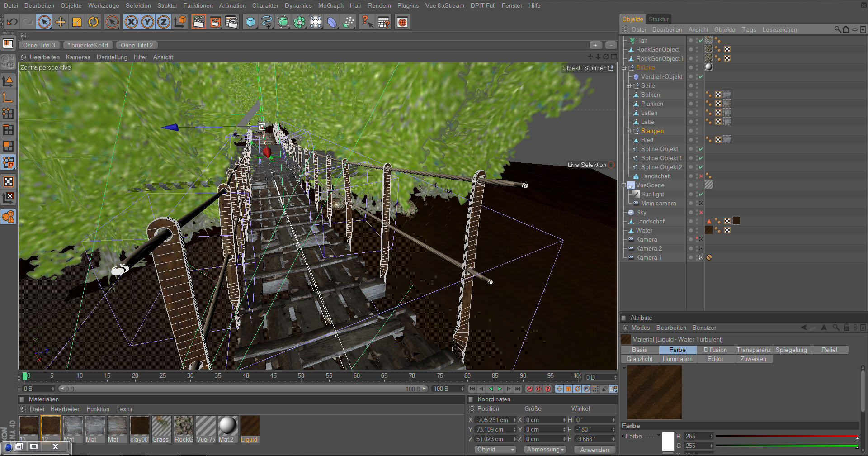The height and width of the screenshot is (456, 868).
Task: Click the minus button above the viewport
Action: click(x=611, y=45)
